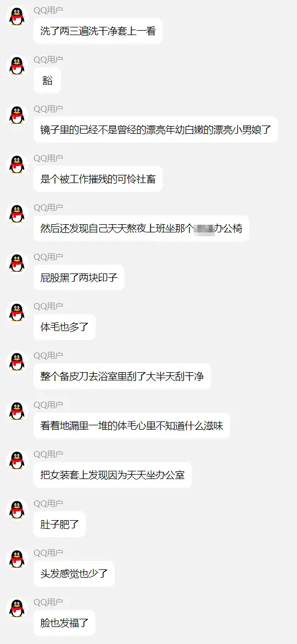Click the penguin avatar beside "洗了两三遍洗干净套上一看"
Image resolution: width=297 pixels, height=644 pixels.
17,16
